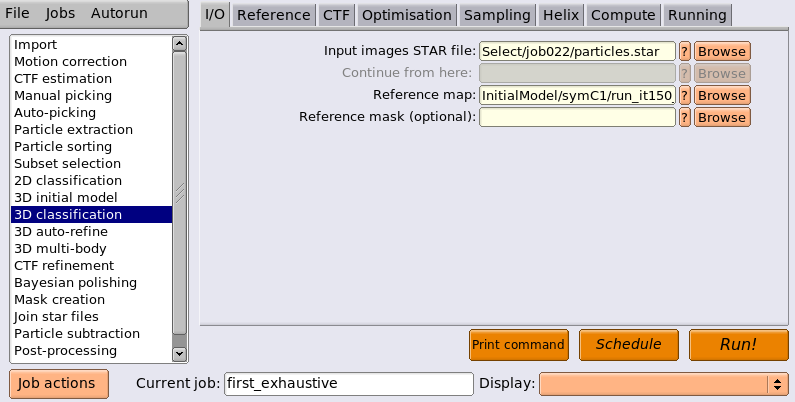Image resolution: width=795 pixels, height=402 pixels.
Task: Browse for Input images STAR file
Action: tap(722, 51)
